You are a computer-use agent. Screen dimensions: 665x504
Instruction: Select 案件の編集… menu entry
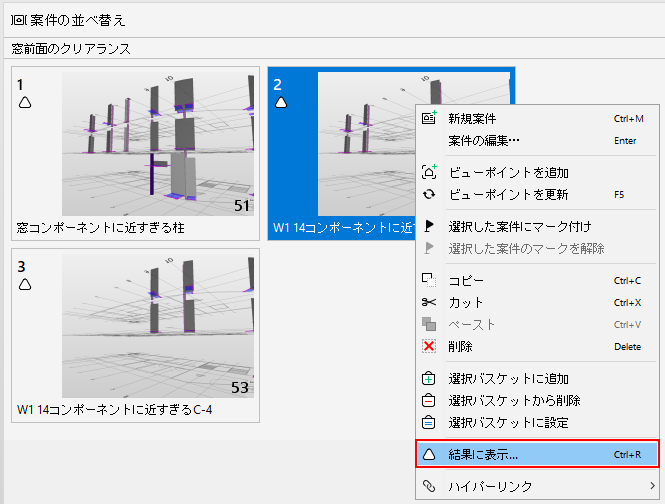click(x=537, y=140)
